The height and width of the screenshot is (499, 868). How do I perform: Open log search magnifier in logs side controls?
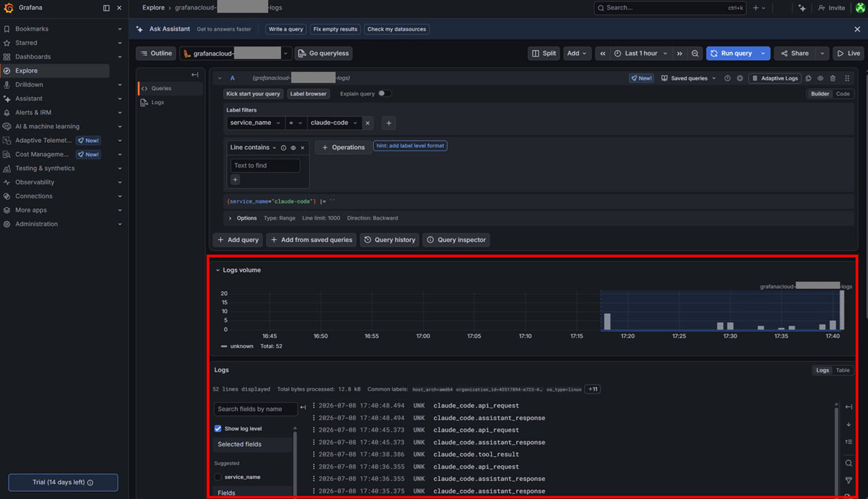point(849,463)
